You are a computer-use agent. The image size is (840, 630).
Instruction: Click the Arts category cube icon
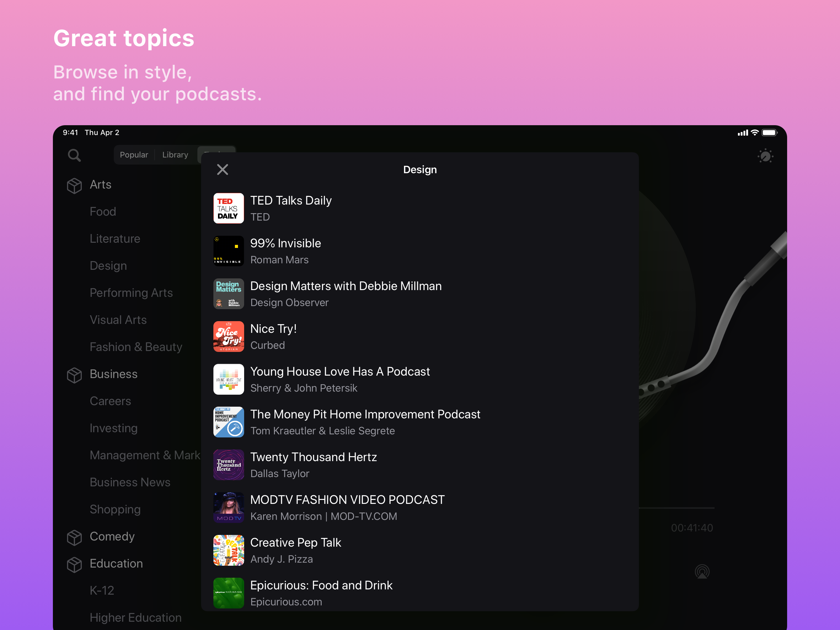[74, 185]
